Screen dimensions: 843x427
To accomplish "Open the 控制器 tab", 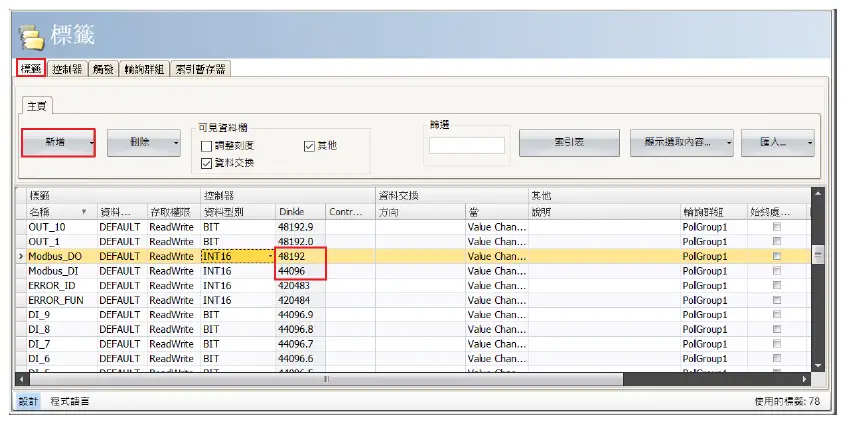I will tap(67, 69).
